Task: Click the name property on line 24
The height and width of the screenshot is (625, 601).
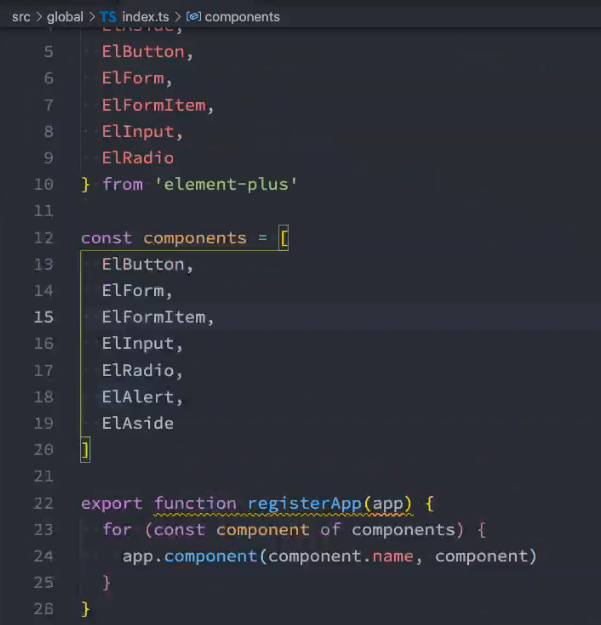Action: point(393,556)
